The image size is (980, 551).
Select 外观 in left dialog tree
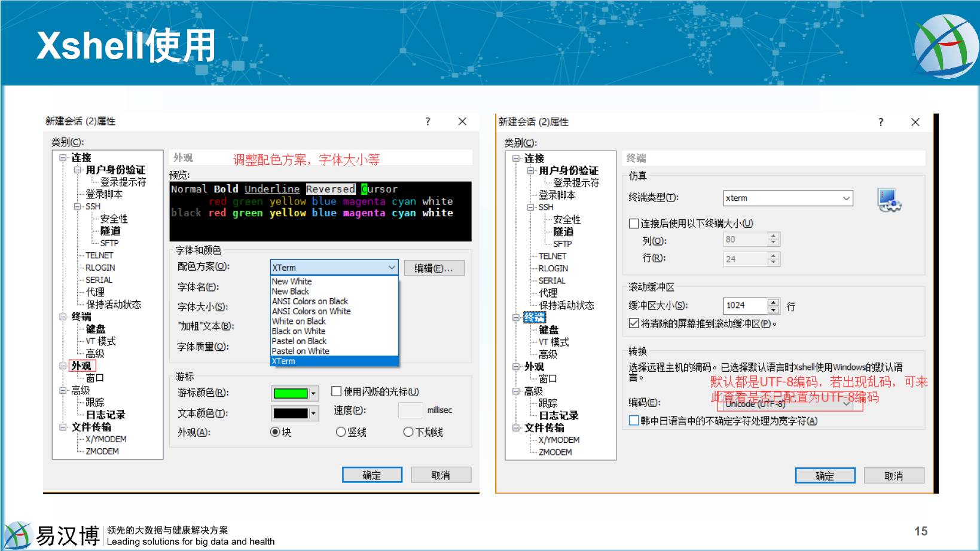point(81,366)
